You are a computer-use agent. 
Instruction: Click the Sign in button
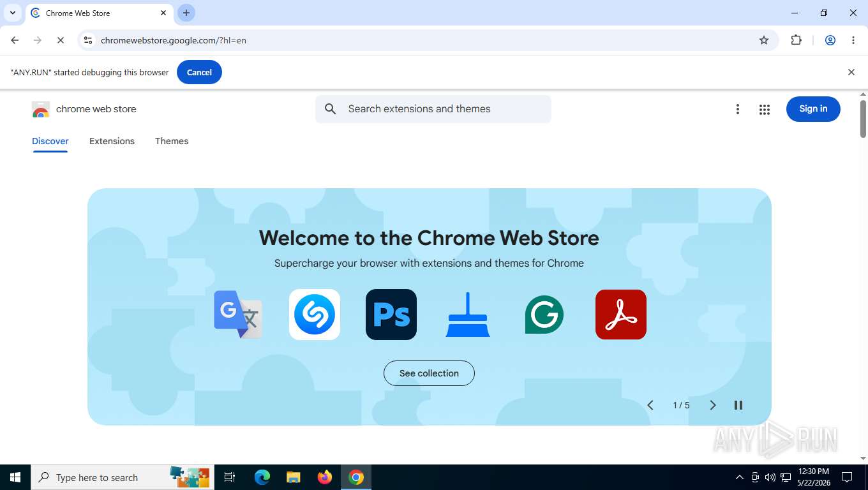813,109
